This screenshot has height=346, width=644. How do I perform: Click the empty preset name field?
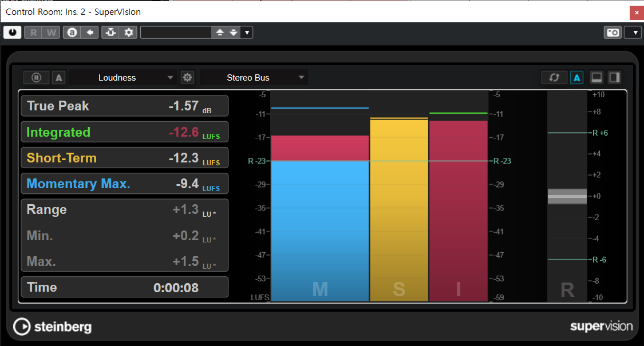[176, 33]
